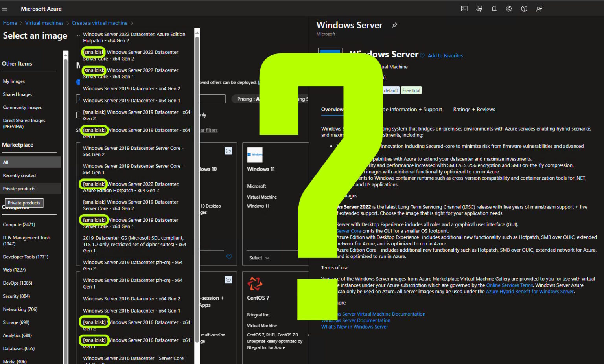604x364 pixels.
Task: Open Azure Cloud Shell from the top bar
Action: tap(464, 9)
